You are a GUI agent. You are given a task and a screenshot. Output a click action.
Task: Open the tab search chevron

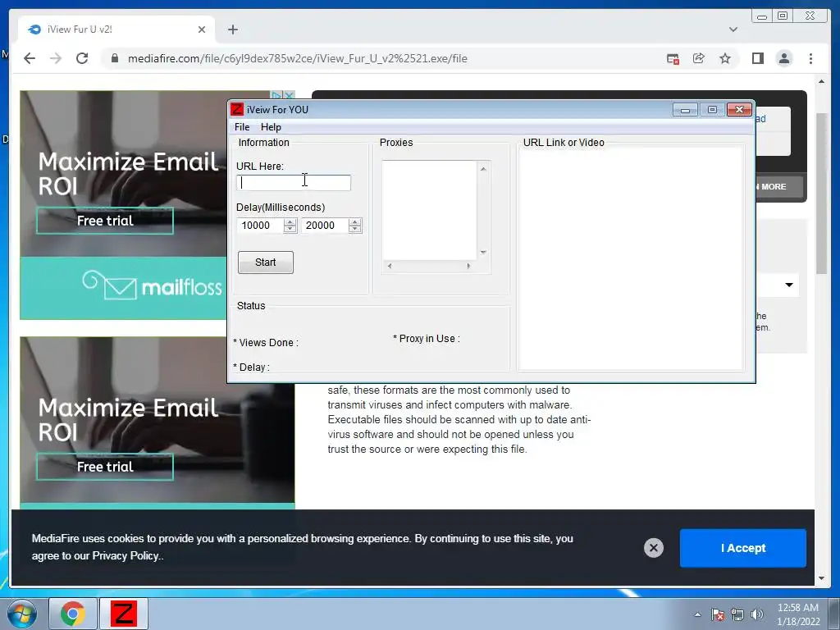click(x=733, y=30)
